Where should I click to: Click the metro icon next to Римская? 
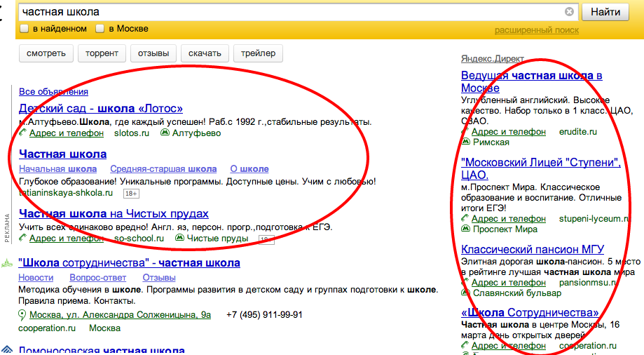click(x=465, y=142)
